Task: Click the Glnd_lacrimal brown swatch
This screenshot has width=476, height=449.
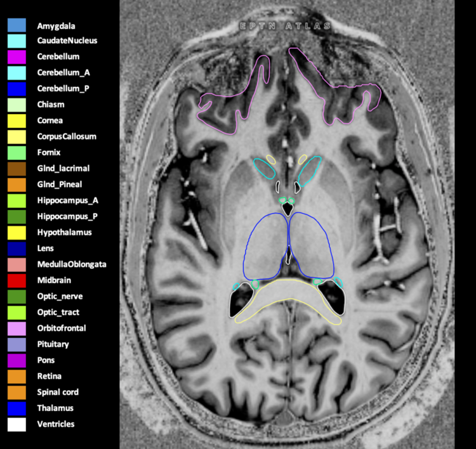Action: (17, 169)
